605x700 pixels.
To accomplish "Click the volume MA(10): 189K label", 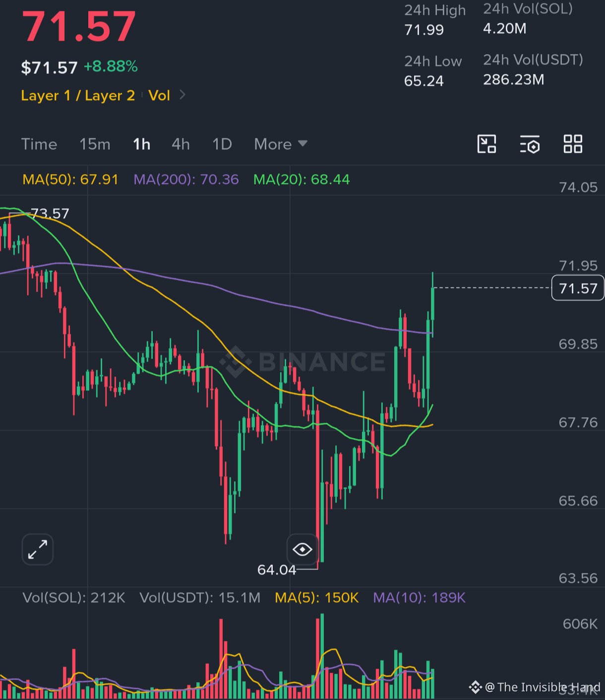I will [x=420, y=597].
